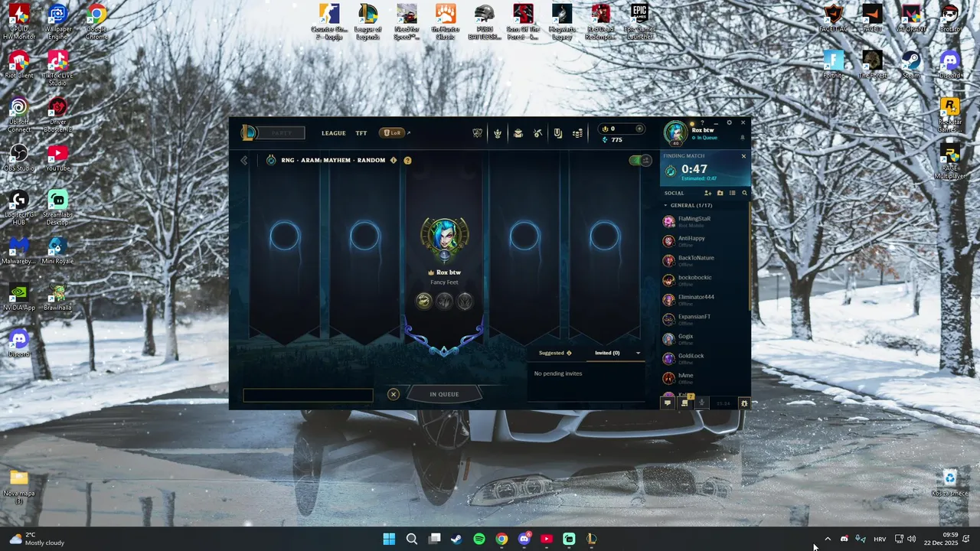Search friends using the magnifier icon
This screenshot has height=551, width=980.
tap(744, 193)
